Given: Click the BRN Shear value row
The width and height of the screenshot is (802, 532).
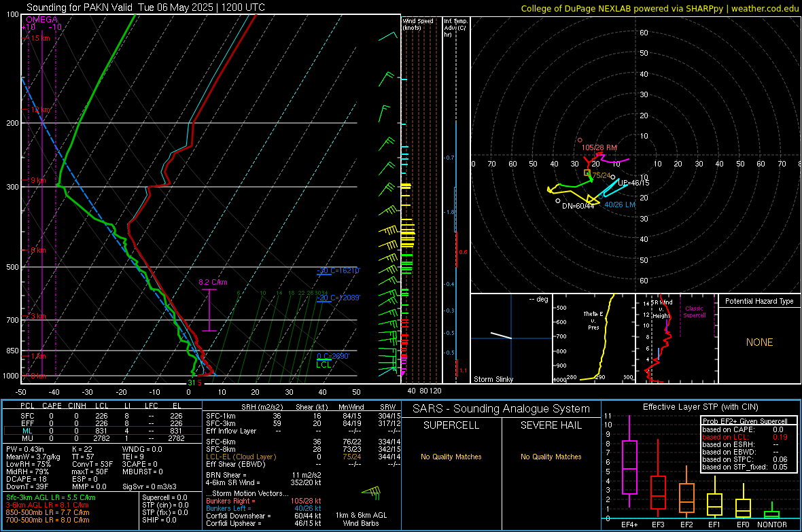Looking at the screenshot, I should click(x=264, y=475).
